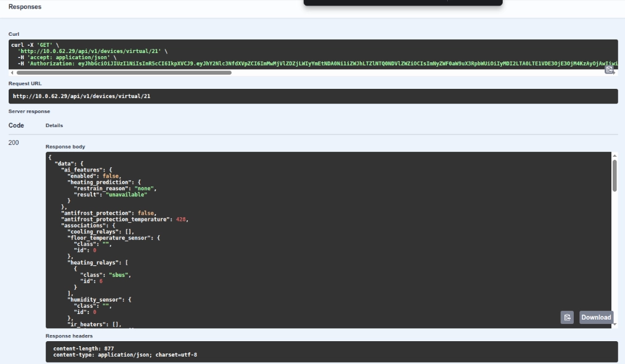Click the Responses section heading
Viewport: 625px width, 364px height.
point(25,7)
